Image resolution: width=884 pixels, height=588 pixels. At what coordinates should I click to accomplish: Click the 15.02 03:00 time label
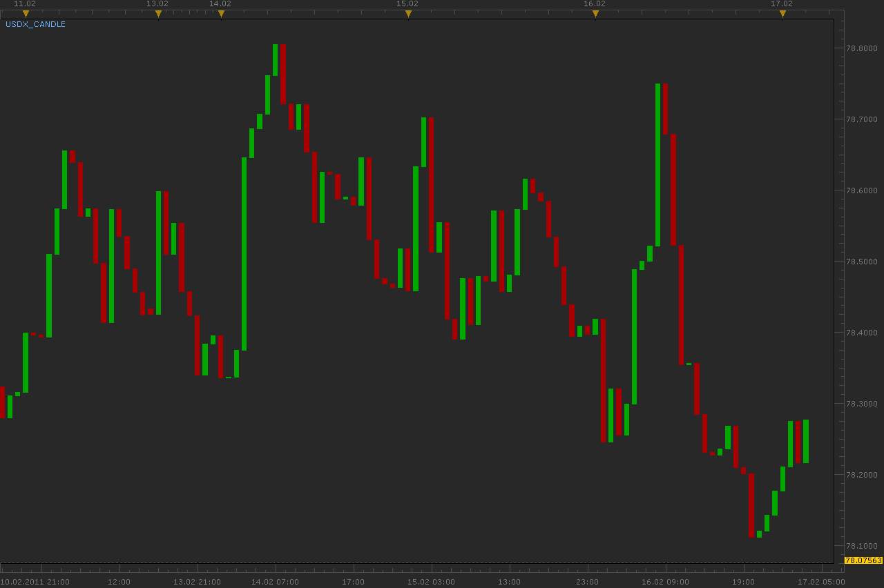(x=431, y=582)
